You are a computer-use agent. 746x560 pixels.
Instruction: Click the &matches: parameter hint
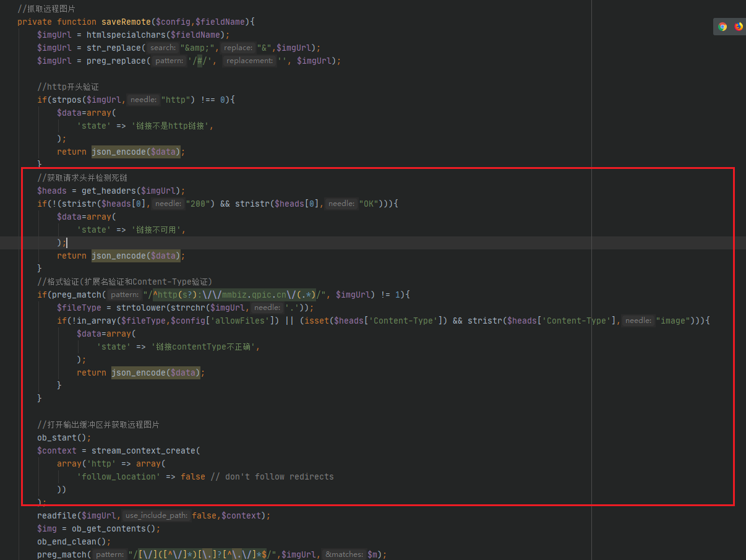(343, 554)
